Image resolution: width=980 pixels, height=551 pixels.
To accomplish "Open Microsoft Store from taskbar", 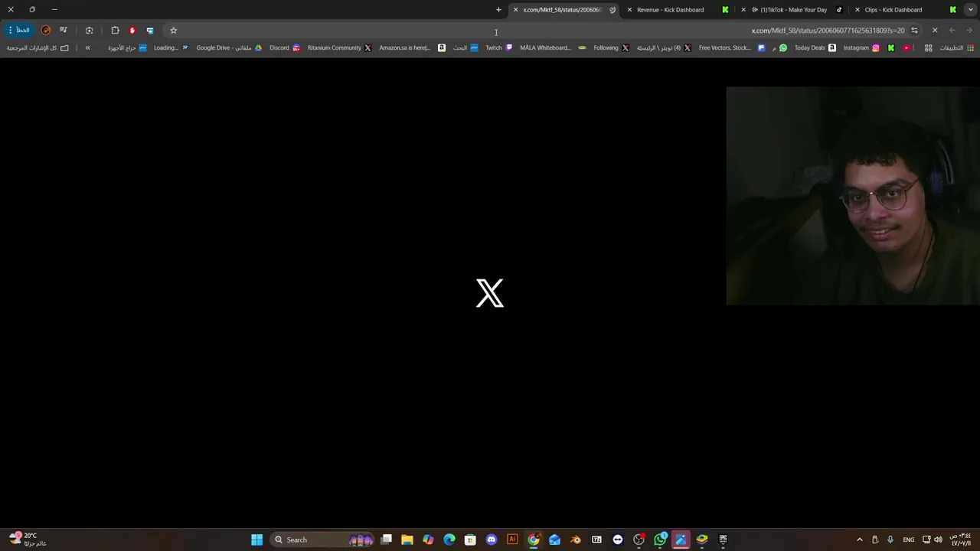I will tap(470, 540).
